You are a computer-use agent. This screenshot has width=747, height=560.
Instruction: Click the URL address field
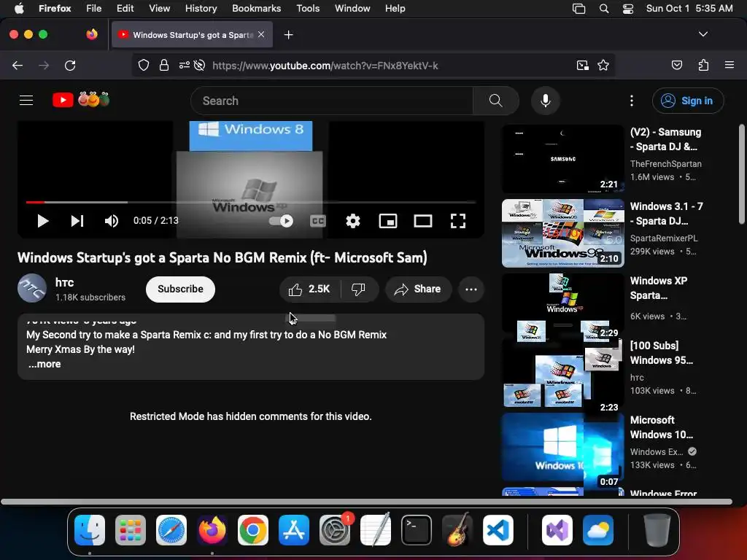pos(325,66)
